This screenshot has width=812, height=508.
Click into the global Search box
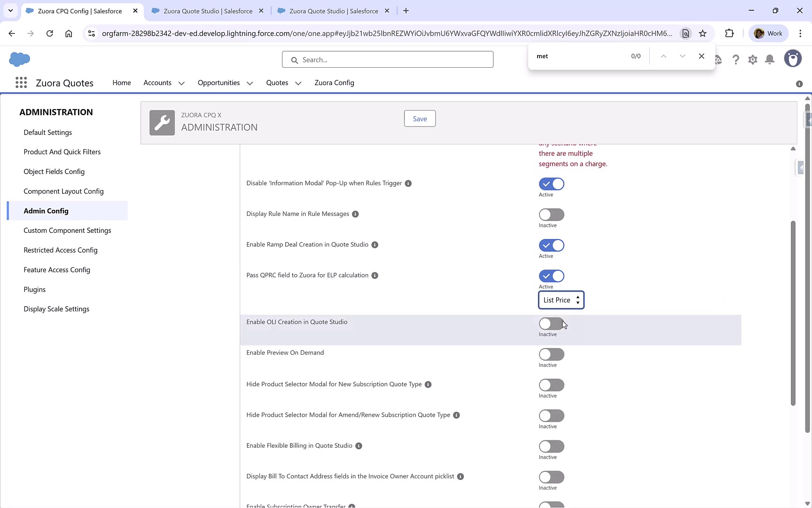point(387,59)
